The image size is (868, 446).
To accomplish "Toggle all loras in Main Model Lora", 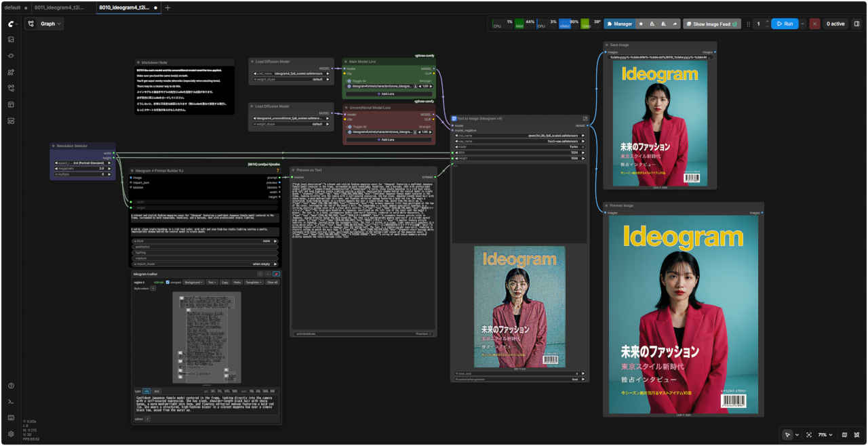I will point(349,81).
